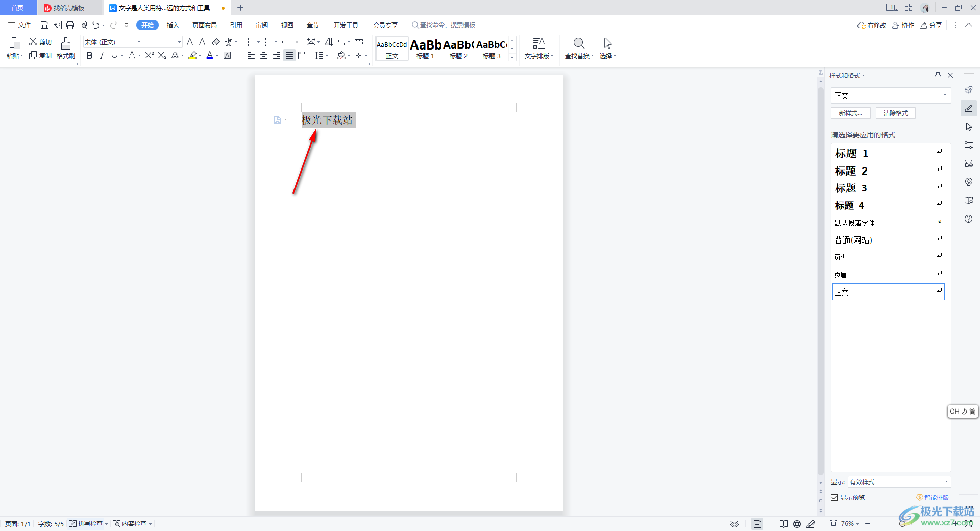The width and height of the screenshot is (980, 531).
Task: Apply font color red A button
Action: click(210, 55)
